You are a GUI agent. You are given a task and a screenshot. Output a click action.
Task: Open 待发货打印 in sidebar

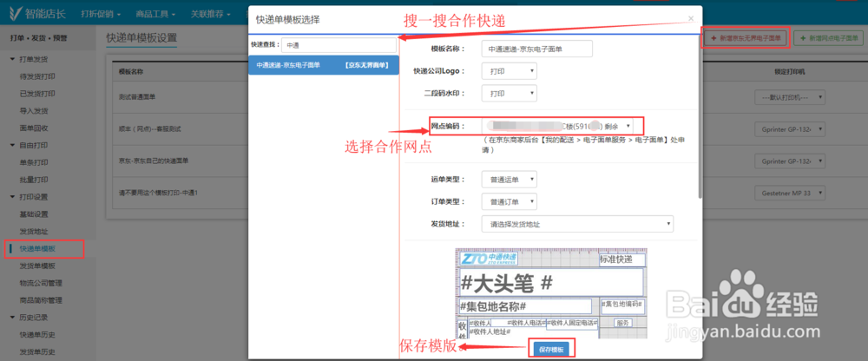pos(37,76)
